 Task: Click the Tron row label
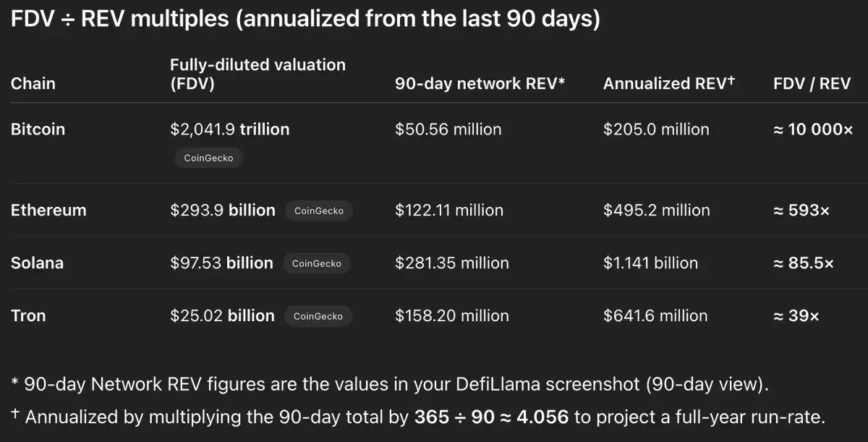pos(28,316)
